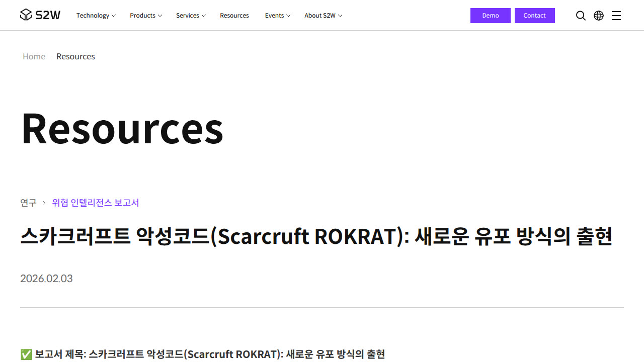Click the article title 스카크러프트 악성코드 heading
644x362 pixels.
point(316,236)
